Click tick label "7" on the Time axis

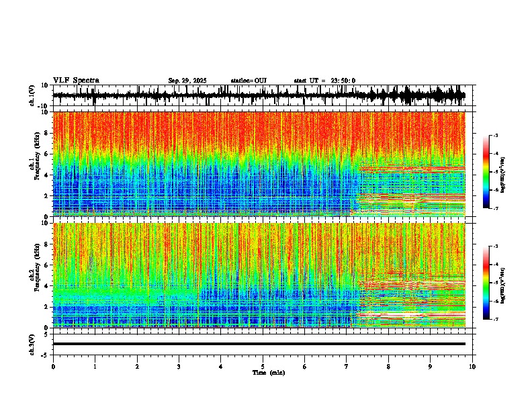pyautogui.click(x=347, y=367)
